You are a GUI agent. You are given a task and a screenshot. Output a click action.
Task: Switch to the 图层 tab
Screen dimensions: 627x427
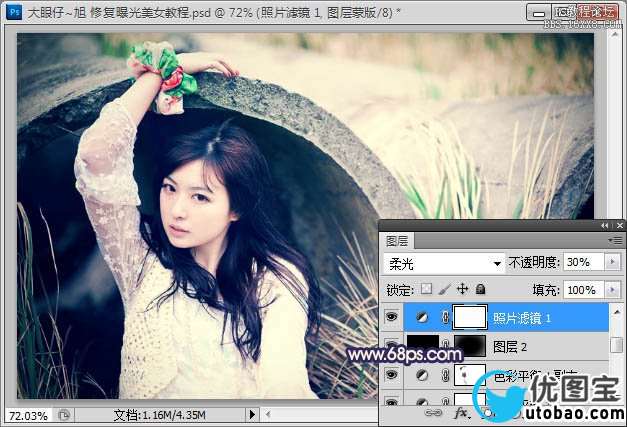pos(397,241)
